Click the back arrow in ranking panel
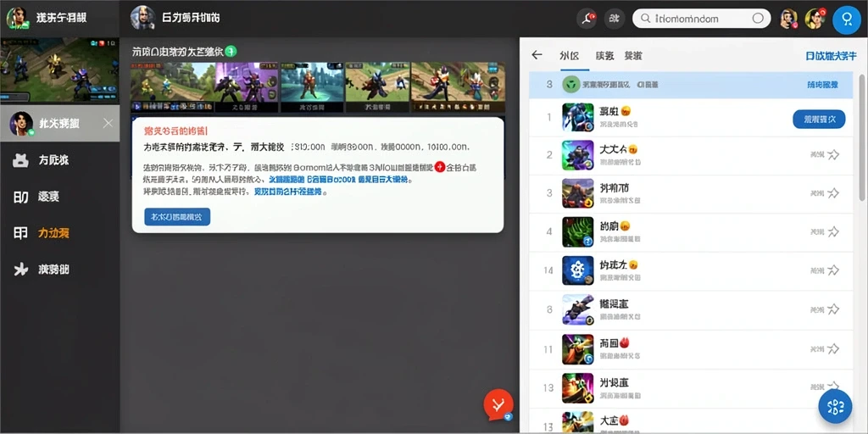868x434 pixels. point(537,55)
